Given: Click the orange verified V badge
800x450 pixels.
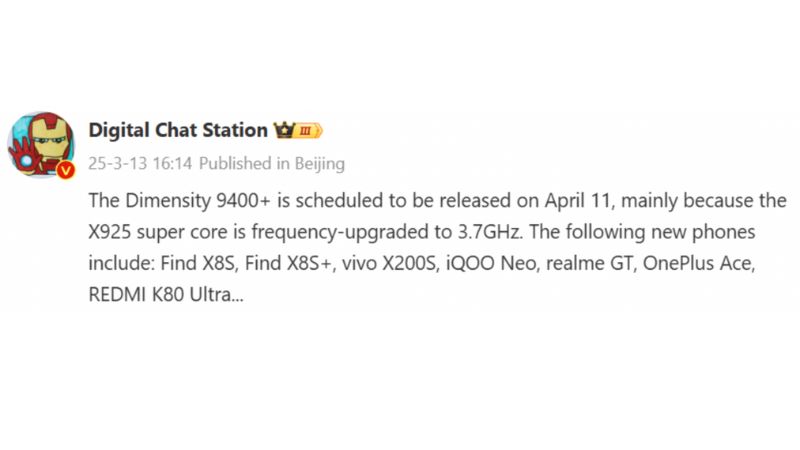Looking at the screenshot, I should coord(66,171).
